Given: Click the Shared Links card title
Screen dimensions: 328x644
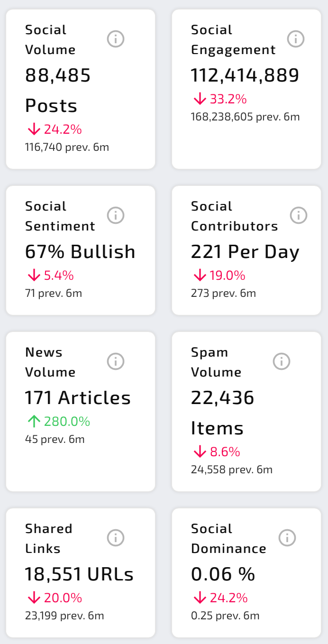Looking at the screenshot, I should click(48, 539).
